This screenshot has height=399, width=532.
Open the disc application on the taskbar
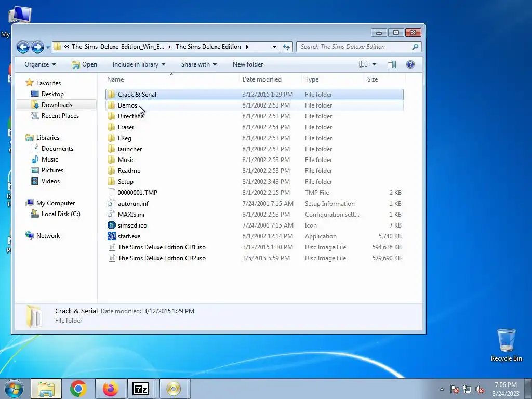click(x=174, y=389)
